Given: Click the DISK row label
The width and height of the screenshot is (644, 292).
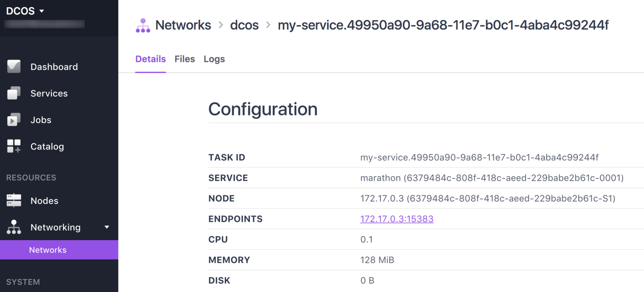Looking at the screenshot, I should click(x=219, y=280).
